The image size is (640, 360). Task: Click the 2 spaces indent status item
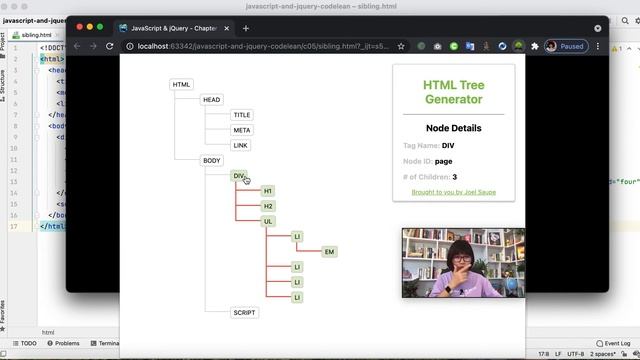tap(602, 354)
